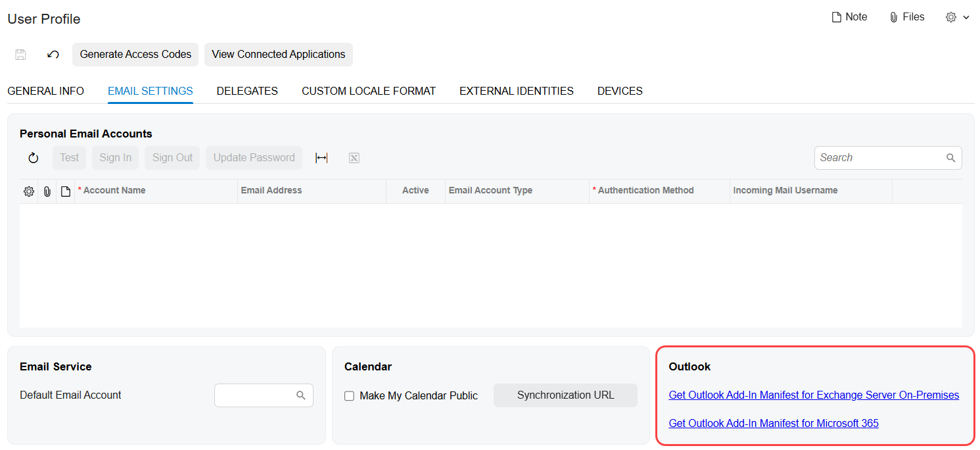This screenshot has width=980, height=450.
Task: Click the Fit to Screen columns icon
Action: pyautogui.click(x=321, y=158)
